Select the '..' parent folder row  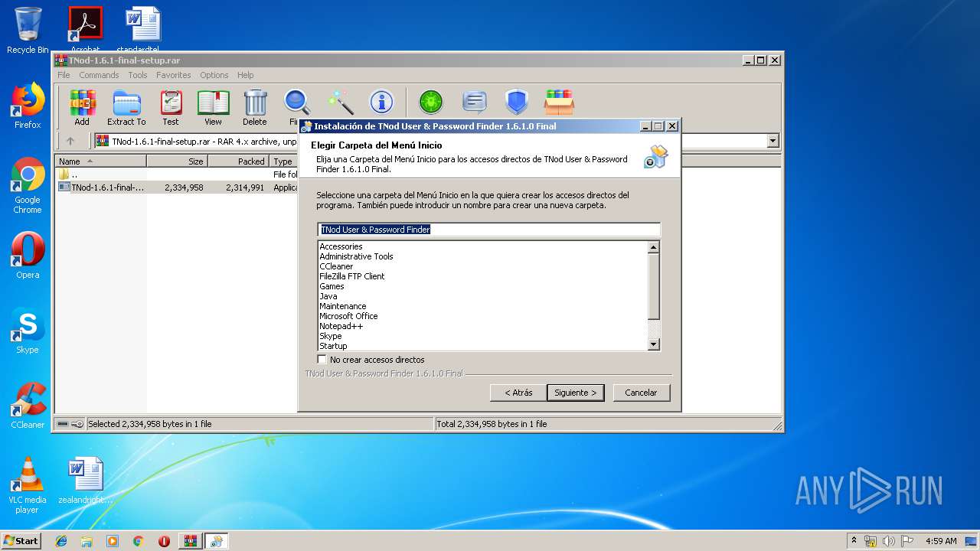coord(177,174)
